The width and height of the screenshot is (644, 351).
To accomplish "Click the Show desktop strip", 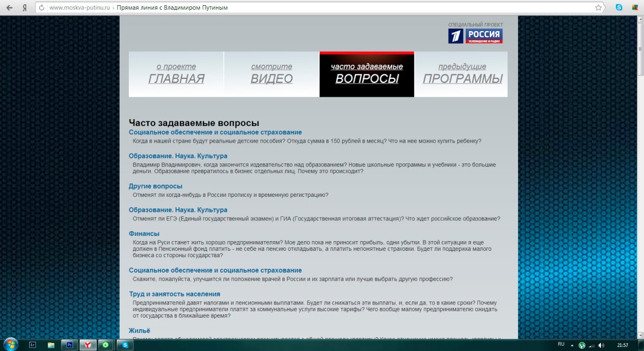I will (642, 345).
